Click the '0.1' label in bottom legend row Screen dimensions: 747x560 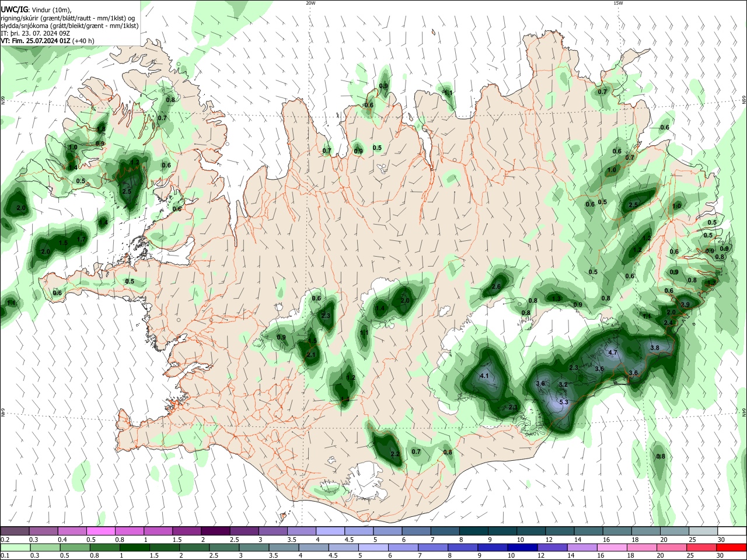5,556
